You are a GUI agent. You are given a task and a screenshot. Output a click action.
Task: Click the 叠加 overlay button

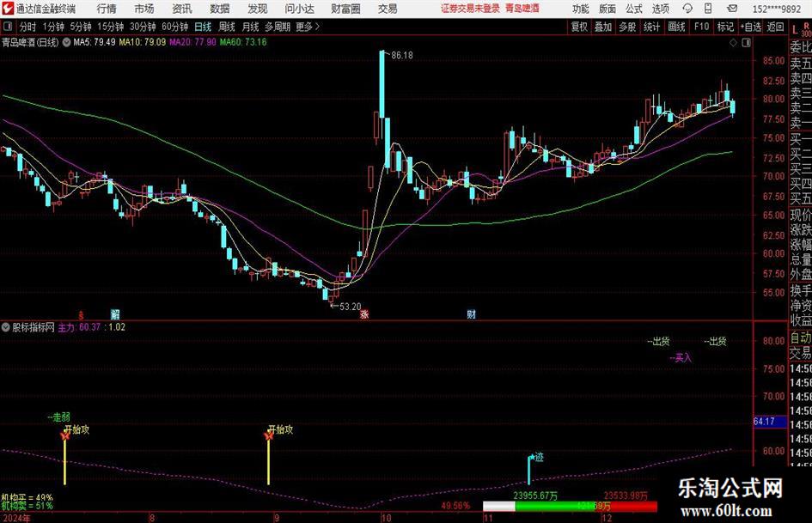pos(603,27)
